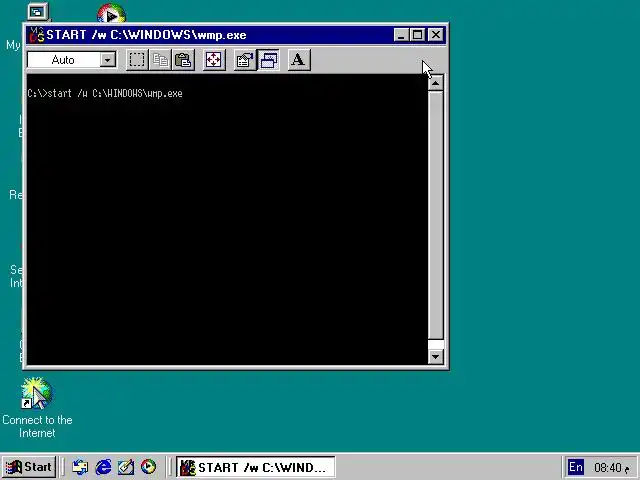
Task: Launch Internet Explorer from quick launch
Action: click(x=103, y=467)
